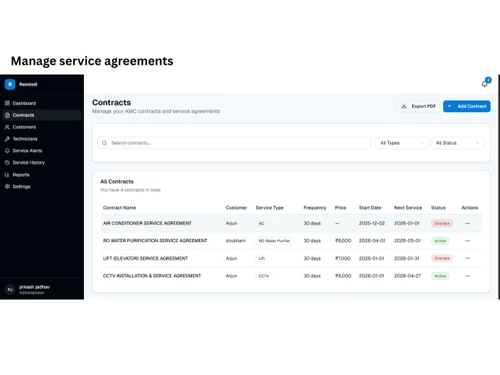
Task: Open Technicians page from sidebar
Action: click(42, 139)
